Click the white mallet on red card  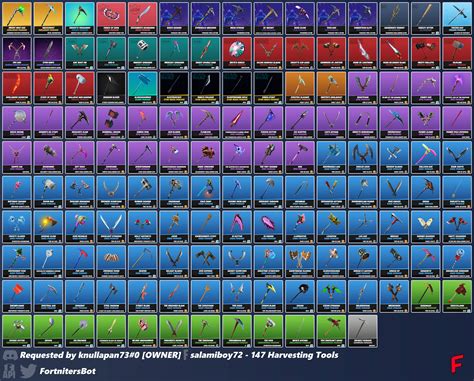[80, 88]
